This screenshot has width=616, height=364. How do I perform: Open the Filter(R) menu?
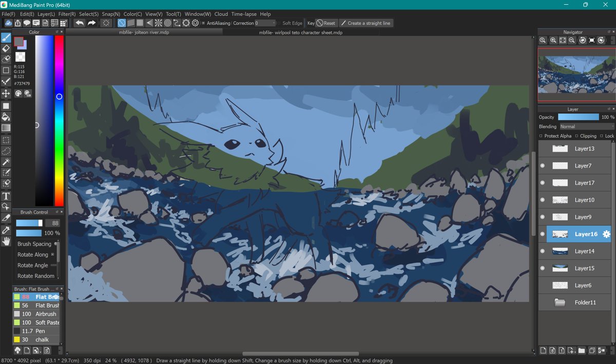pyautogui.click(x=67, y=14)
